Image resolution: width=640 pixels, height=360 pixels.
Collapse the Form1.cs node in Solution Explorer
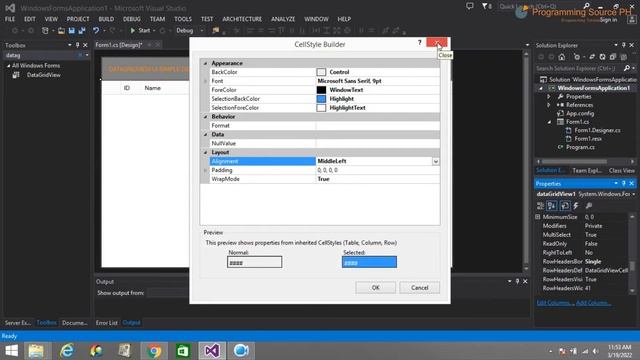coord(549,122)
